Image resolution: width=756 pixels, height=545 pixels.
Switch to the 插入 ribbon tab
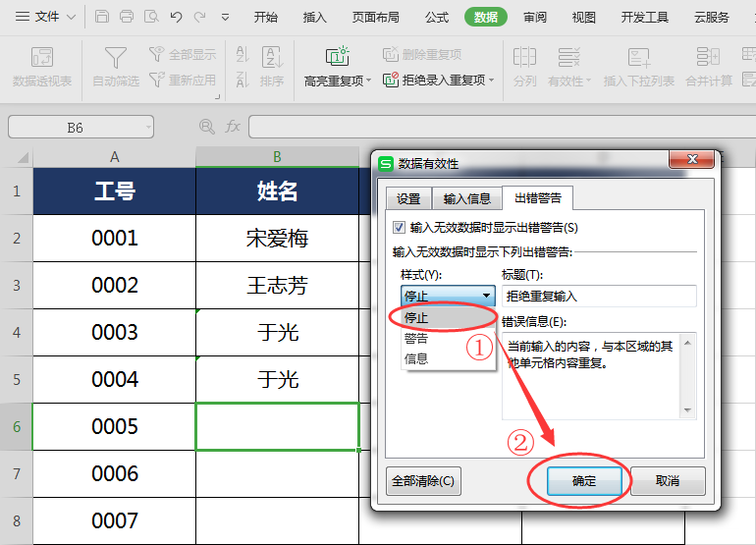click(314, 18)
